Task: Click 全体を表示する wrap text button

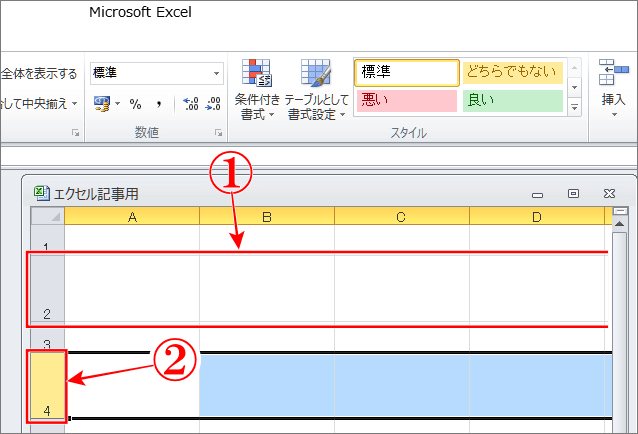Action: coord(39,74)
